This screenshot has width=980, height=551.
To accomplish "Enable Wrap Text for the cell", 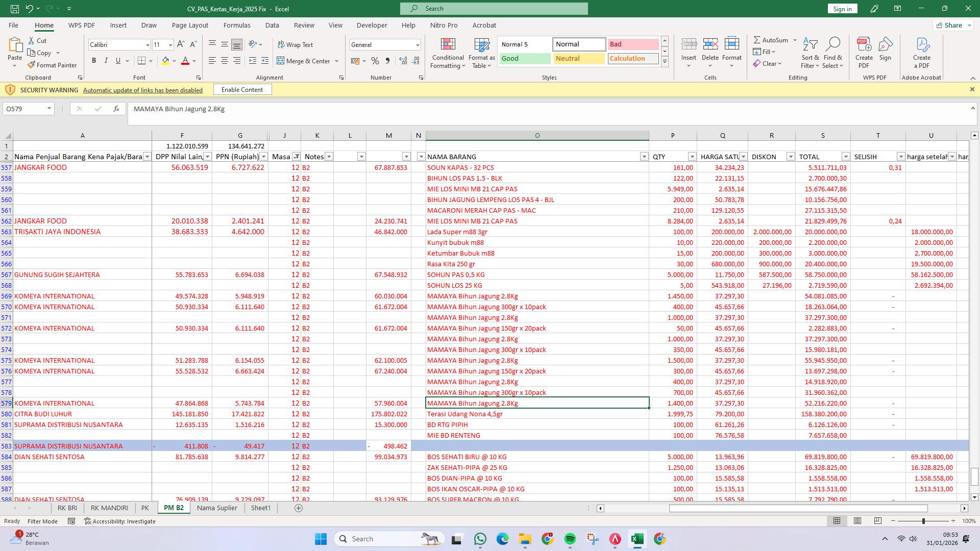I will [296, 44].
